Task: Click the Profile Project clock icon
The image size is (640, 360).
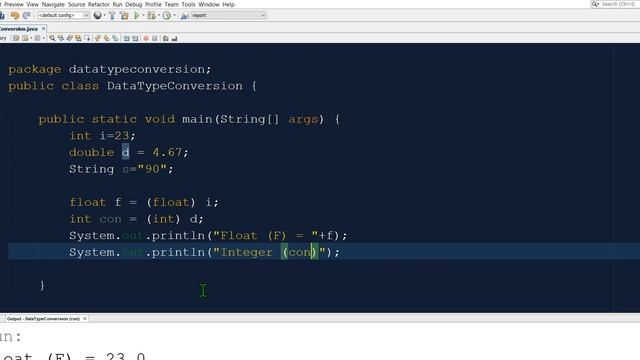Action: pyautogui.click(x=167, y=16)
